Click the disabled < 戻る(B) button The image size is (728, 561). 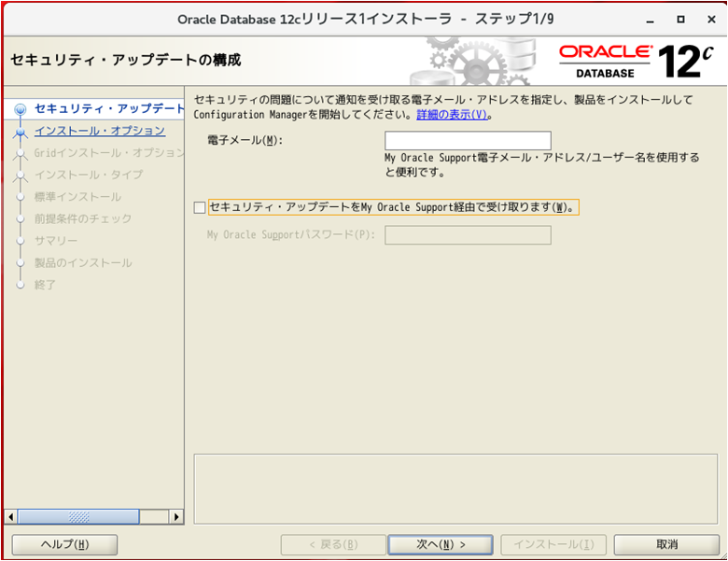tap(333, 544)
